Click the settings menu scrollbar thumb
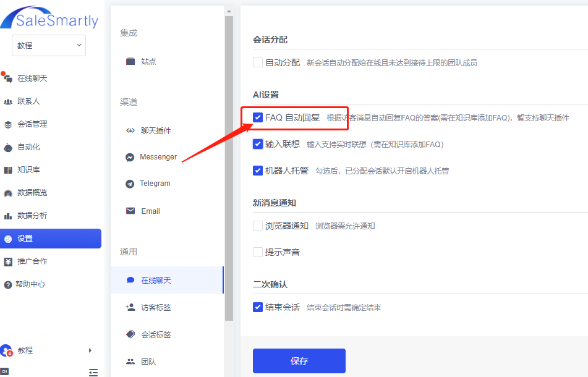Screen dimensions: 588x377 coord(229,168)
